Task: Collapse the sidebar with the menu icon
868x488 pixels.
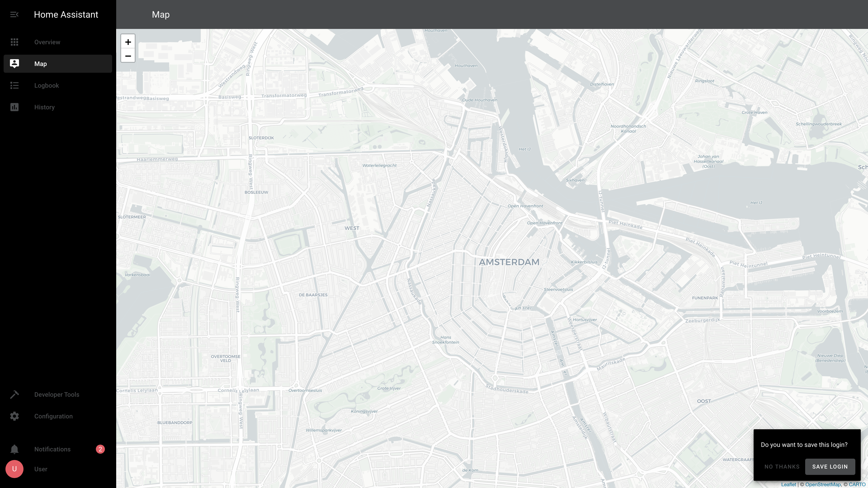Action: pyautogui.click(x=14, y=14)
